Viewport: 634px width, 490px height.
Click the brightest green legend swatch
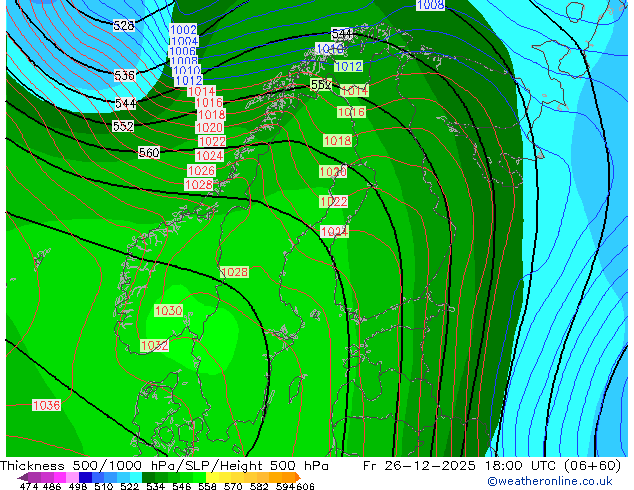[x=199, y=477]
